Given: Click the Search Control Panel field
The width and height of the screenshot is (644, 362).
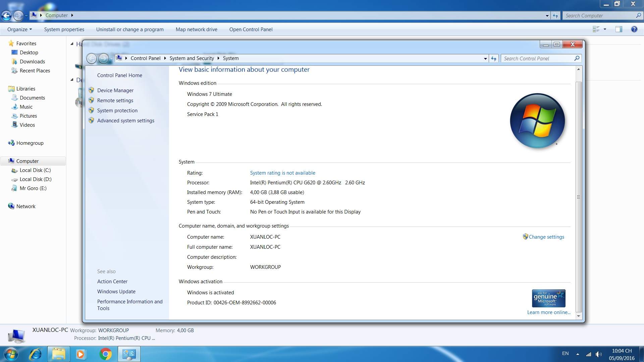Looking at the screenshot, I should click(537, 58).
